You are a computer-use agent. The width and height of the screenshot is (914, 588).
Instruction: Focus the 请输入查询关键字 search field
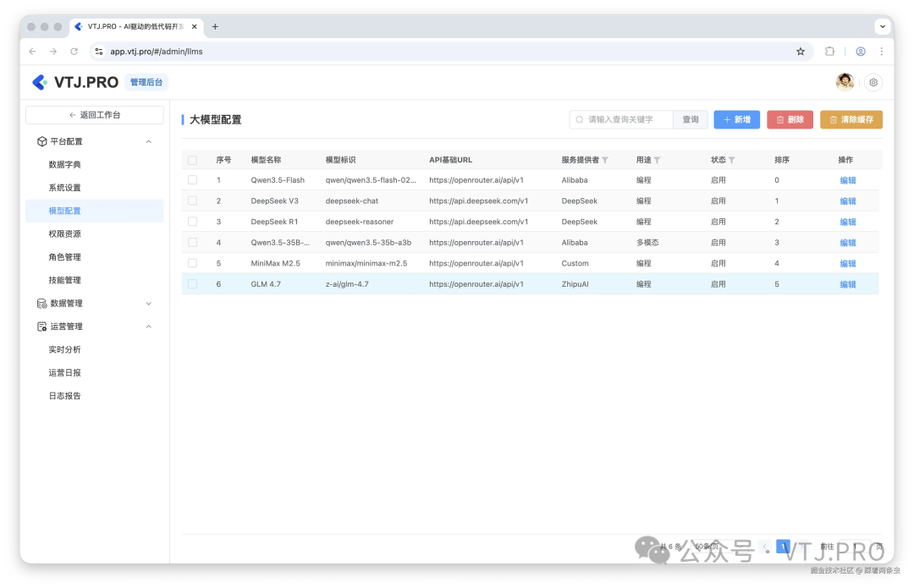[x=621, y=119]
